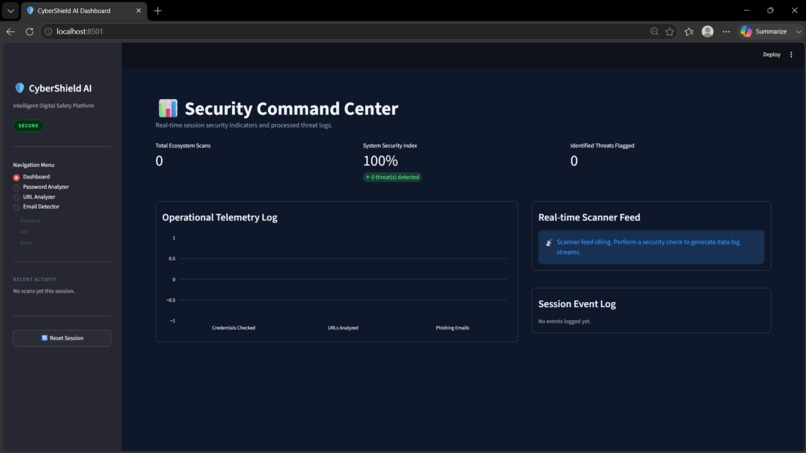Image resolution: width=806 pixels, height=453 pixels.
Task: Click the Navigation Menu label
Action: (x=33, y=165)
